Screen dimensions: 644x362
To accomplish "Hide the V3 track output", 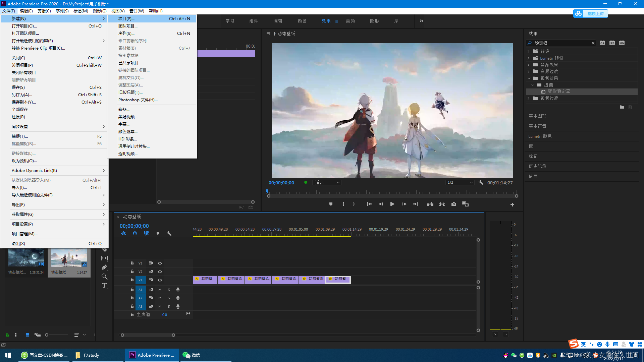I will [x=160, y=263].
